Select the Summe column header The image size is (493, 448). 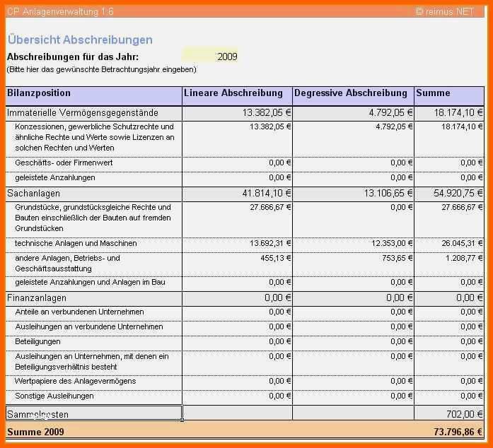[x=449, y=96]
